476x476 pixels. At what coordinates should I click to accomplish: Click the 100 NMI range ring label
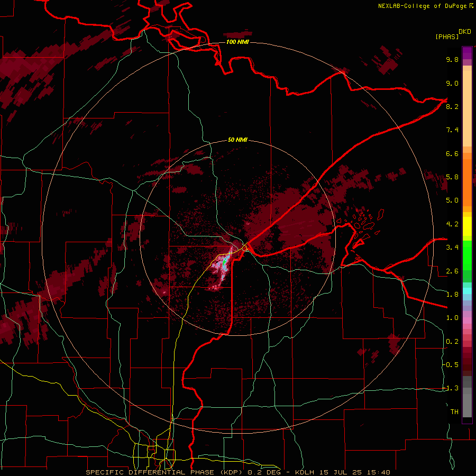click(237, 42)
